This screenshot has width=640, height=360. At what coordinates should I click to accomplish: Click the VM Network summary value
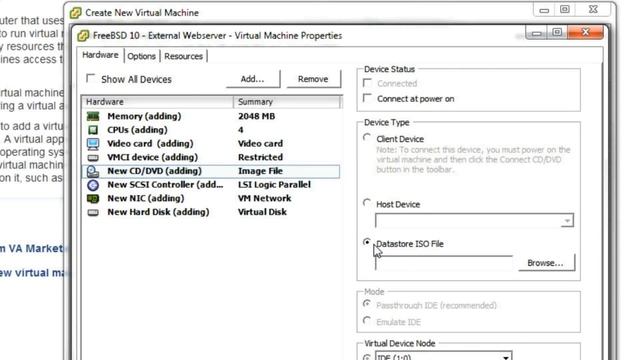264,198
